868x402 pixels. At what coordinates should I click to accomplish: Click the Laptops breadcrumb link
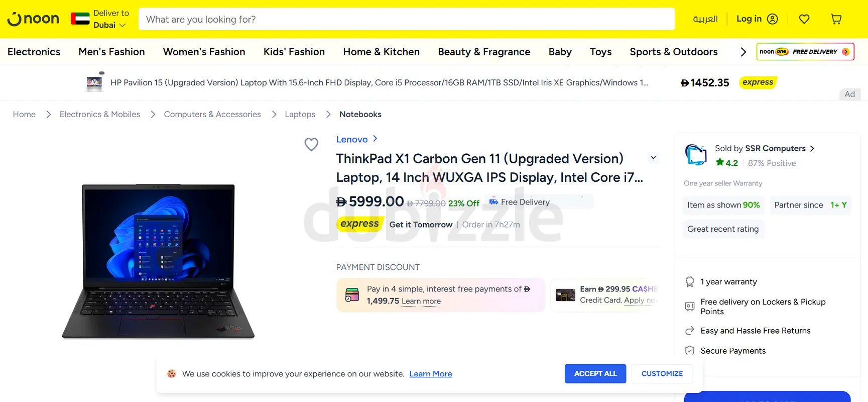click(x=300, y=115)
